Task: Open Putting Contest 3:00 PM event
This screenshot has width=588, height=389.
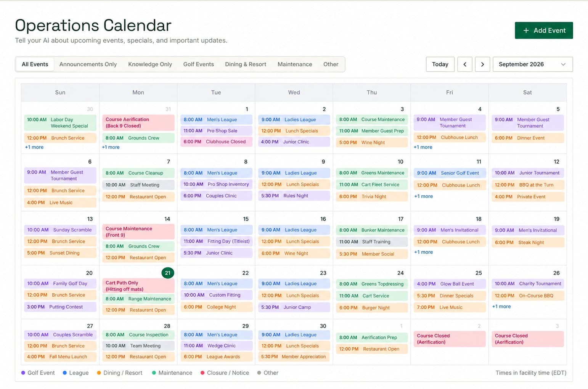Action: (60, 307)
